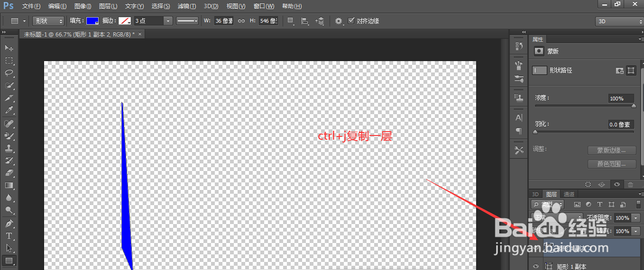The height and width of the screenshot is (270, 644).
Task: Turn layer filtering on or off
Action: tap(638, 205)
